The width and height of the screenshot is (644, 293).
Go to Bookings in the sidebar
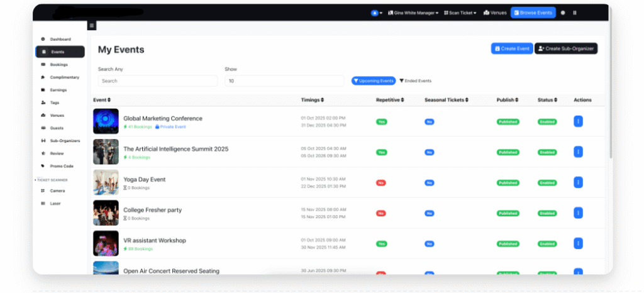tap(58, 65)
